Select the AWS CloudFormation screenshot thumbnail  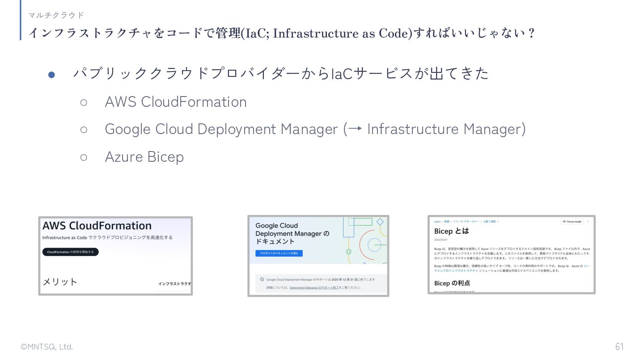[x=115, y=256]
